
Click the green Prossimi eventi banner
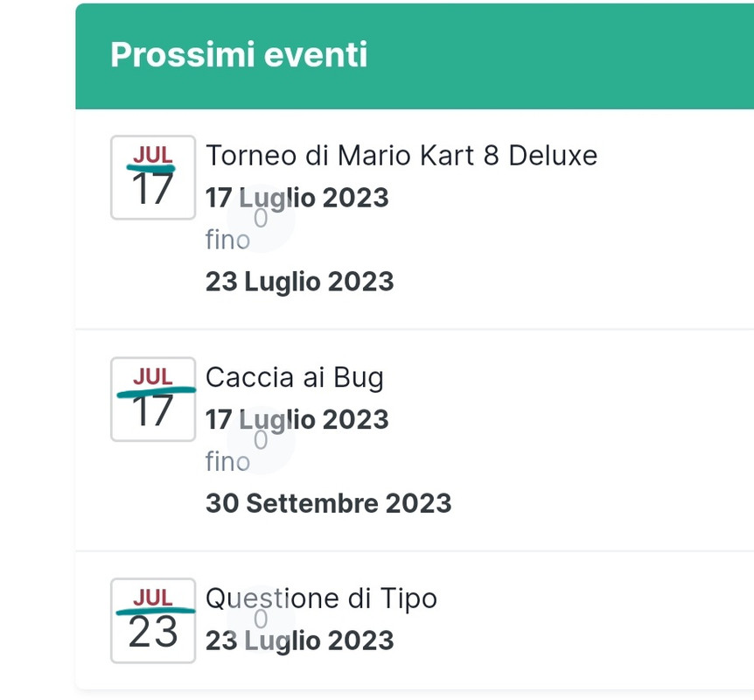(x=415, y=56)
